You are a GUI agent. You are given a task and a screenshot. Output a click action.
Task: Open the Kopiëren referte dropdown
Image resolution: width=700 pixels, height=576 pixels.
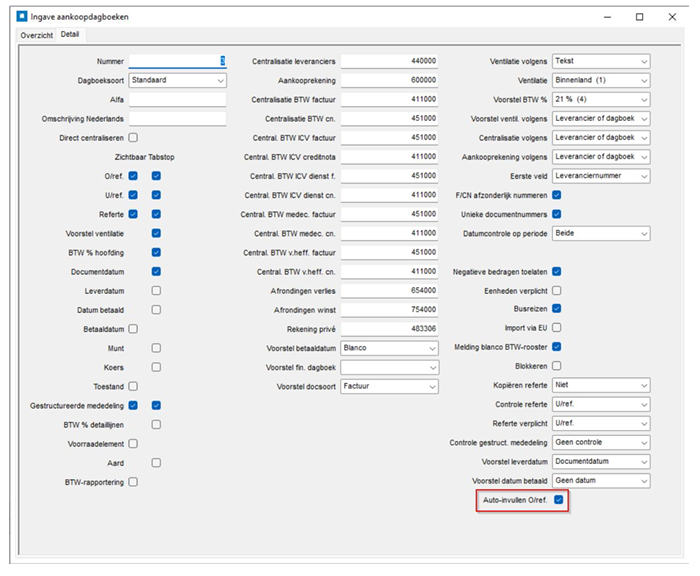pyautogui.click(x=601, y=385)
